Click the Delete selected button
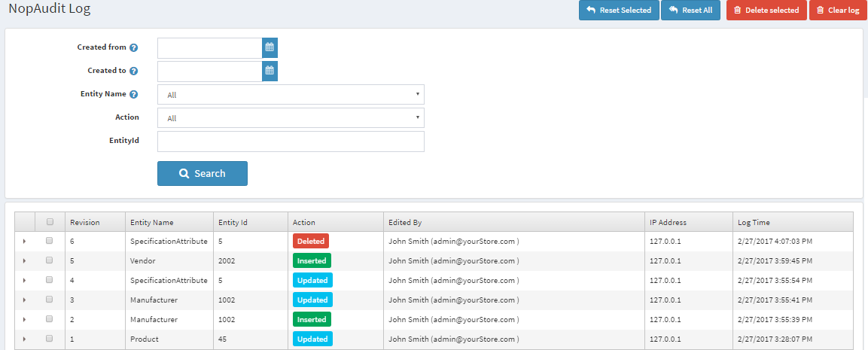The width and height of the screenshot is (868, 350). click(766, 10)
